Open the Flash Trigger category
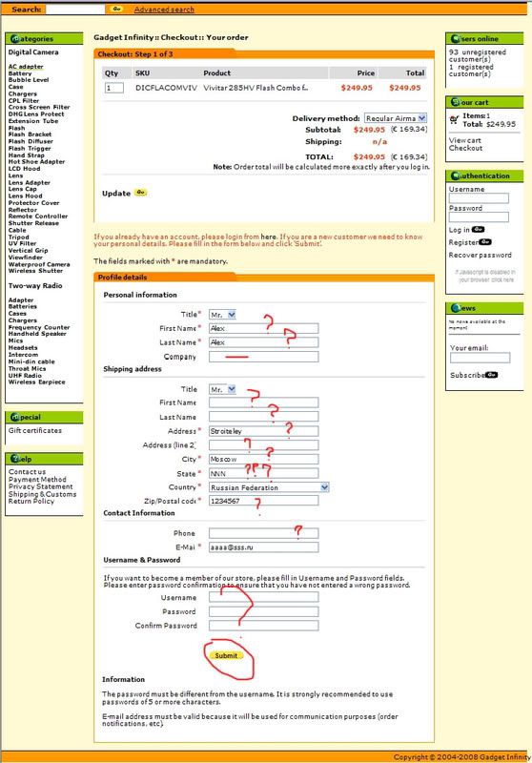This screenshot has height=763, width=532. point(30,149)
